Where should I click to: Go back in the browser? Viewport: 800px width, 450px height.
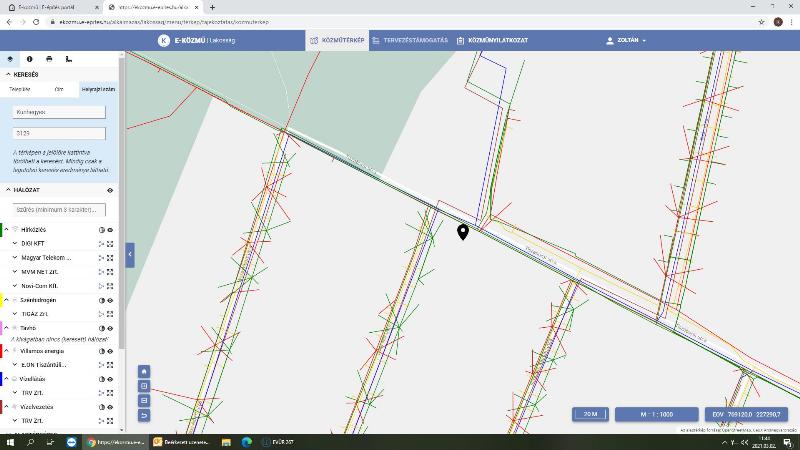tap(9, 22)
